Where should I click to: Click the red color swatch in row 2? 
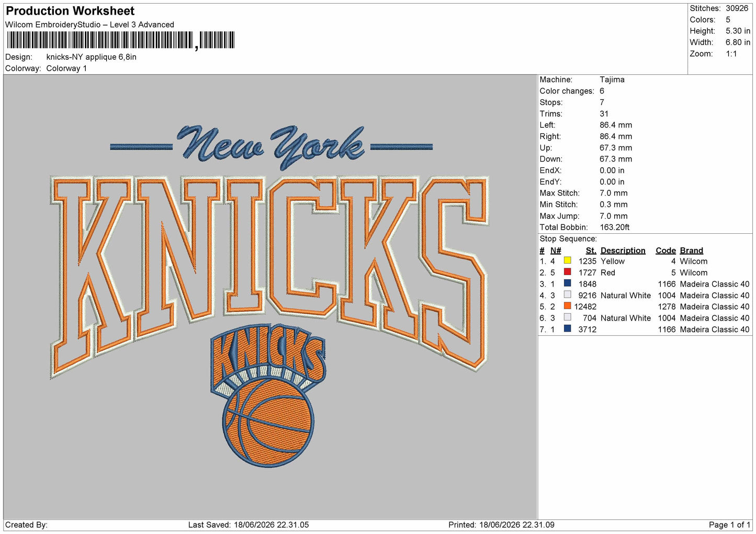(567, 272)
